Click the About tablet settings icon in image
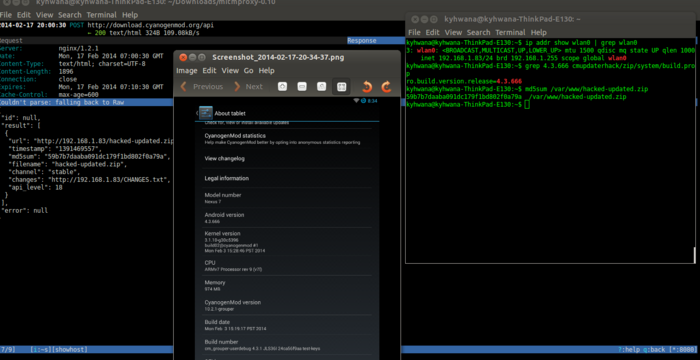Screen dimensions: 700x360 click(x=206, y=113)
